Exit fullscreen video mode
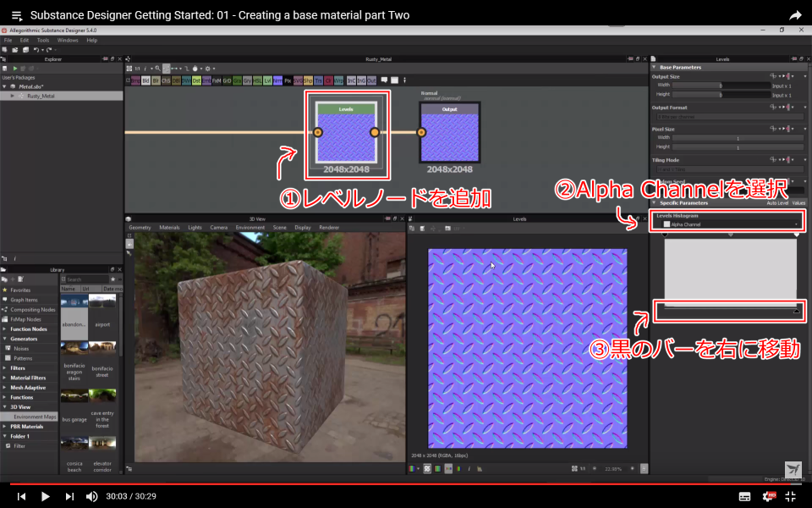Viewport: 812px width, 508px height. coord(791,496)
